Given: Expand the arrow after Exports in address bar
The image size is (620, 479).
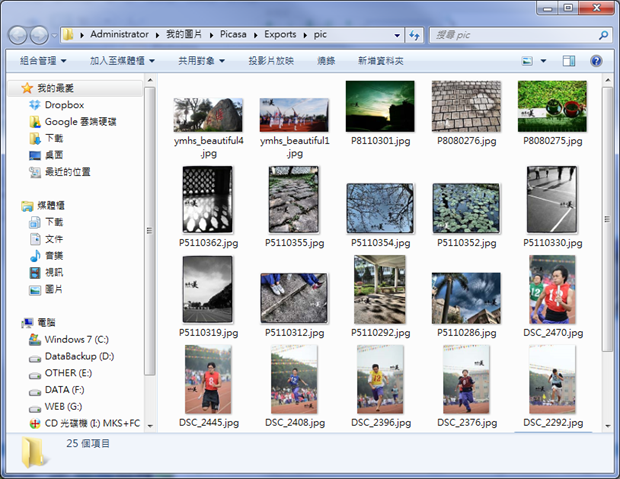Looking at the screenshot, I should coord(305,35).
